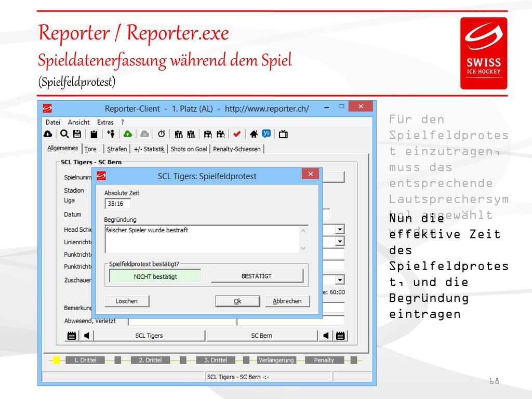The image size is (532, 399).
Task: Click the Begründung scrollbar down arrow
Action: [x=303, y=248]
